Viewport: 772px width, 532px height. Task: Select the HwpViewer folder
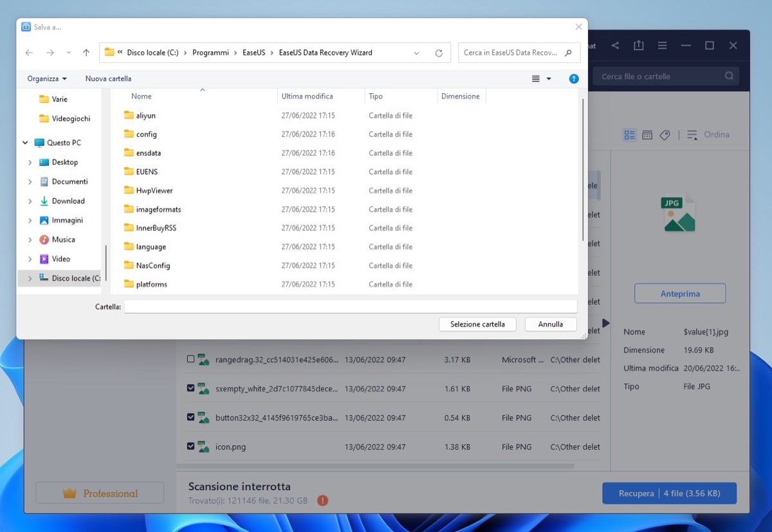(x=154, y=190)
